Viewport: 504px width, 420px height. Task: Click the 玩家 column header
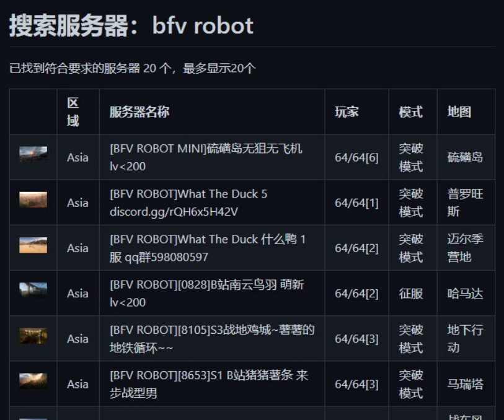pos(347,112)
